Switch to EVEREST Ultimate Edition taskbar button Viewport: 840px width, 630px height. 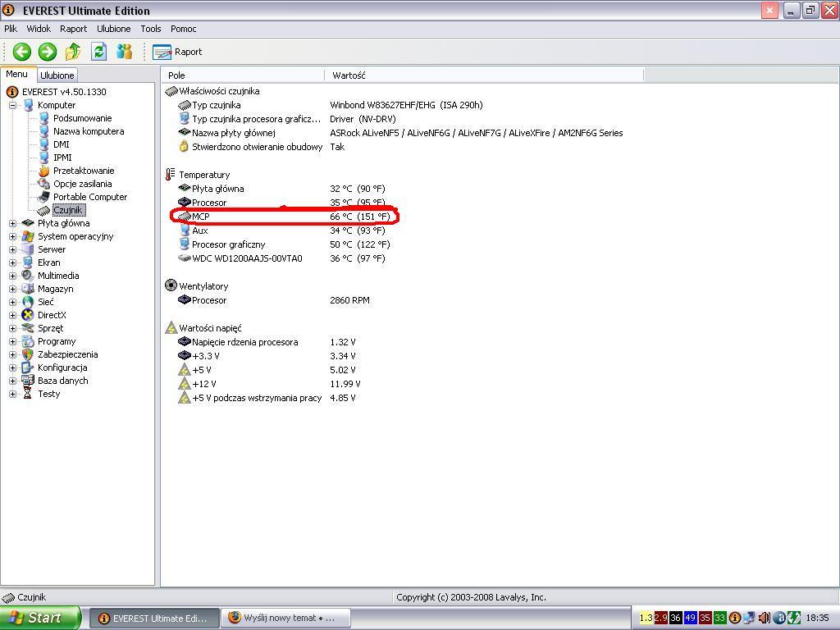click(x=153, y=619)
